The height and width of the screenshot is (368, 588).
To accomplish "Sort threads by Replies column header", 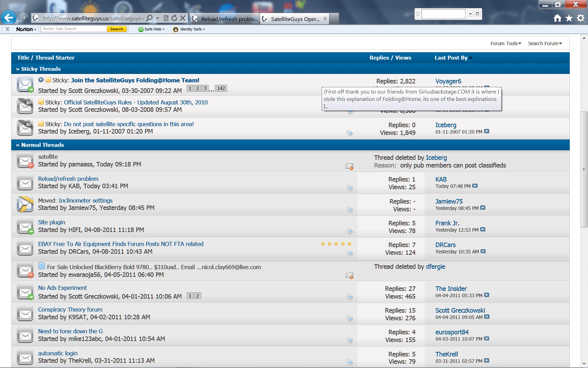I will coord(379,58).
